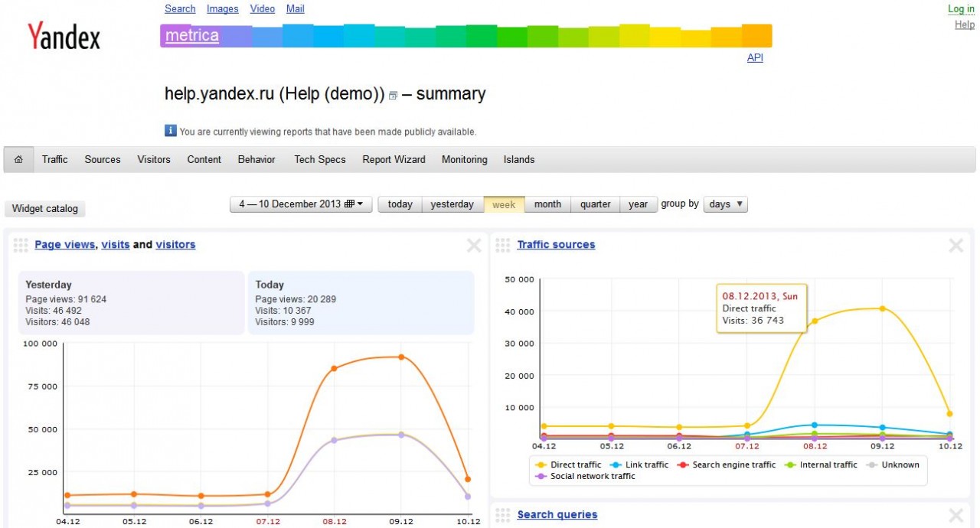Toggle Unknown series in legend
This screenshot has height=528, width=980.
coord(893,464)
